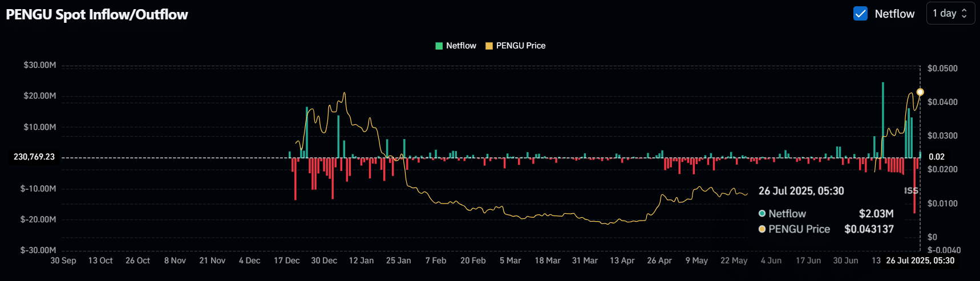
Task: Click the green Netflow legend swatch
Action: pos(439,46)
